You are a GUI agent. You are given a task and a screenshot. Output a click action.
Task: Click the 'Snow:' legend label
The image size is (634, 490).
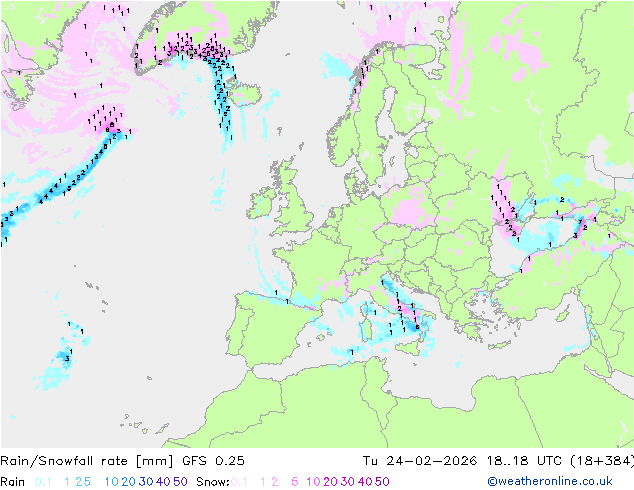pyautogui.click(x=213, y=482)
